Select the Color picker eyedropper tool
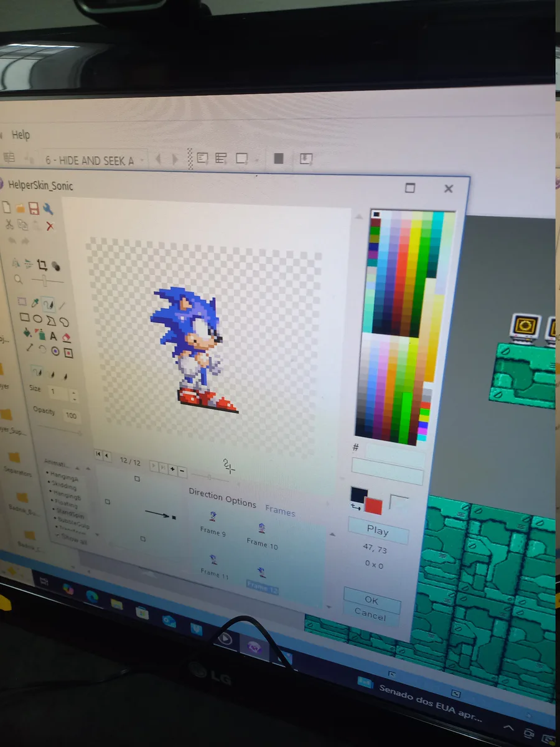This screenshot has width=560, height=747. pyautogui.click(x=36, y=303)
